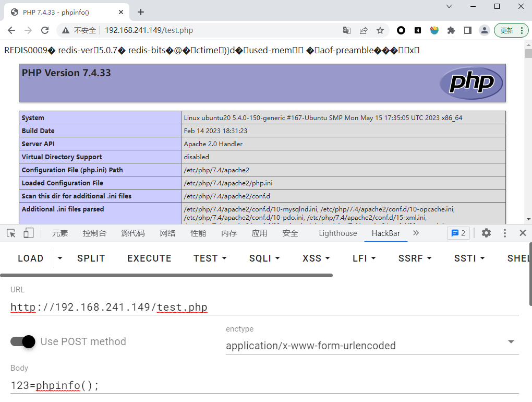The height and width of the screenshot is (402, 532).
Task: Show more DevTools tabs
Action: [x=416, y=233]
